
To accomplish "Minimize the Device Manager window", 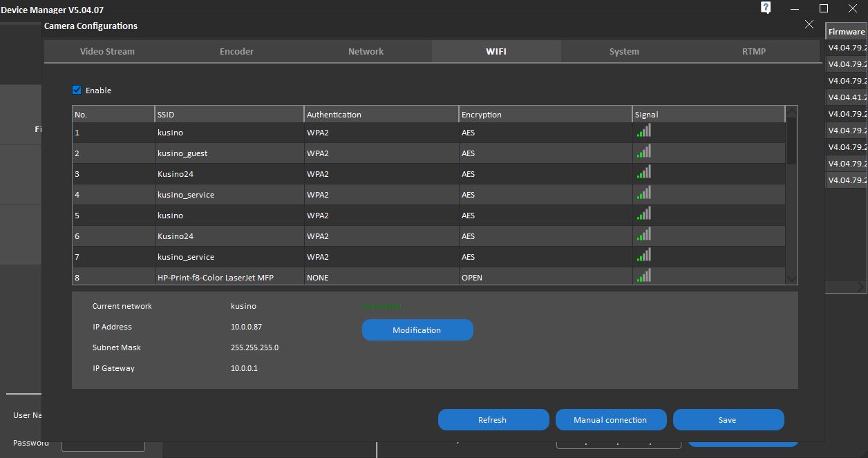I will 795,8.
